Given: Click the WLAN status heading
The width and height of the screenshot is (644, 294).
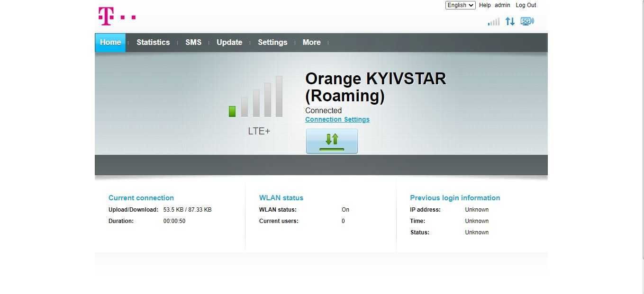Looking at the screenshot, I should [x=281, y=198].
